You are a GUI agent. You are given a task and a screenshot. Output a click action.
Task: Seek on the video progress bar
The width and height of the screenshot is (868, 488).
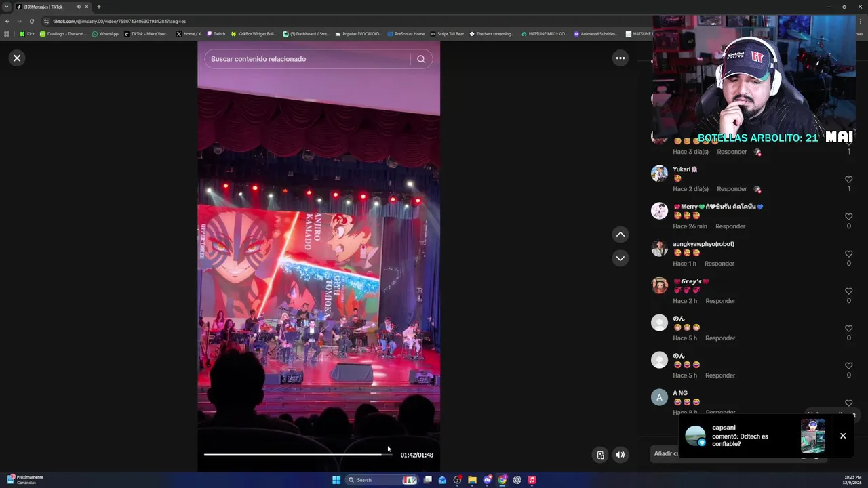tap(298, 455)
